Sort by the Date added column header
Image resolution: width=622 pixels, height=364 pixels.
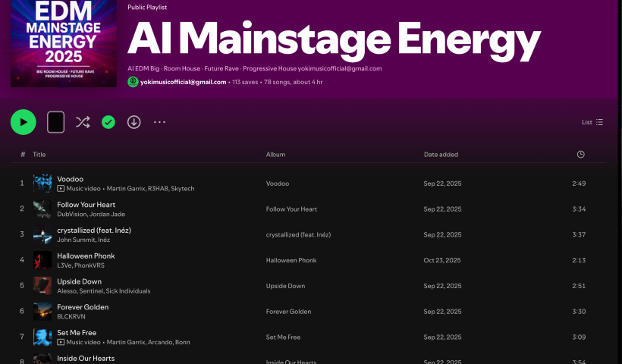(x=441, y=155)
